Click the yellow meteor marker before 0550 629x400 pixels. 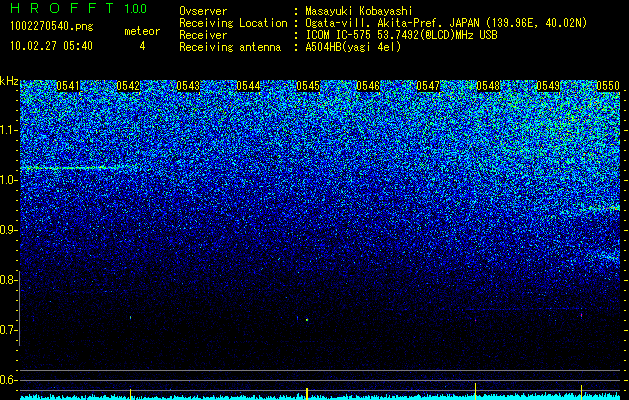pos(581,392)
